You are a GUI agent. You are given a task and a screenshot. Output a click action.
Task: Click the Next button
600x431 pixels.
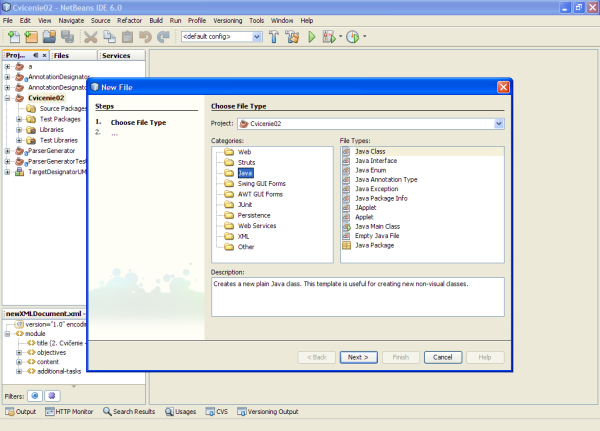point(359,357)
